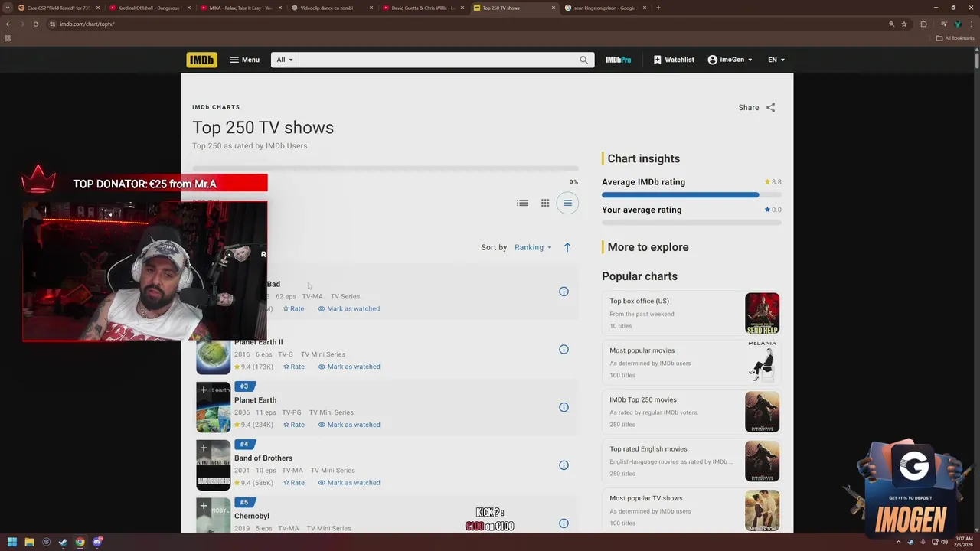The height and width of the screenshot is (551, 980).
Task: Expand the imoGen account dropdown
Action: point(730,60)
